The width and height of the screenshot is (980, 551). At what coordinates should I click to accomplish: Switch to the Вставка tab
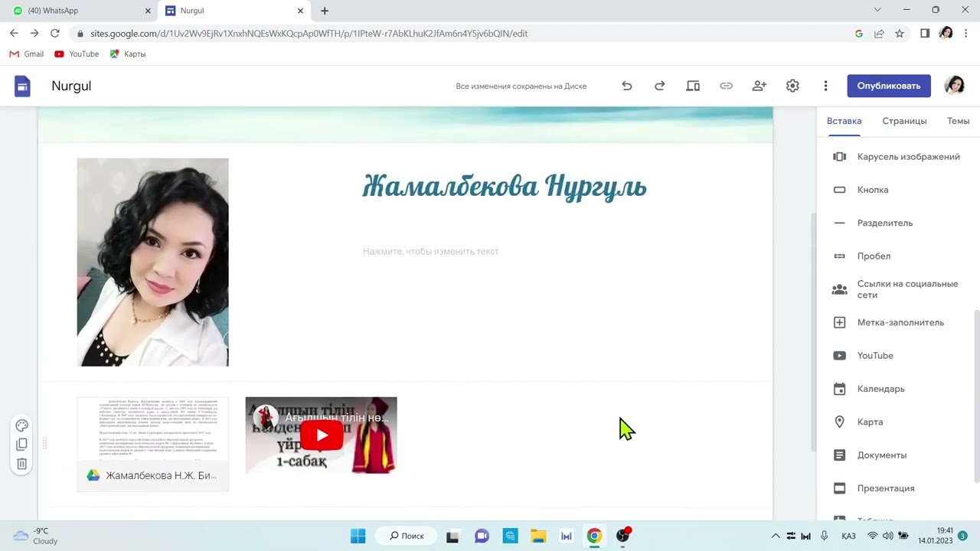tap(844, 121)
